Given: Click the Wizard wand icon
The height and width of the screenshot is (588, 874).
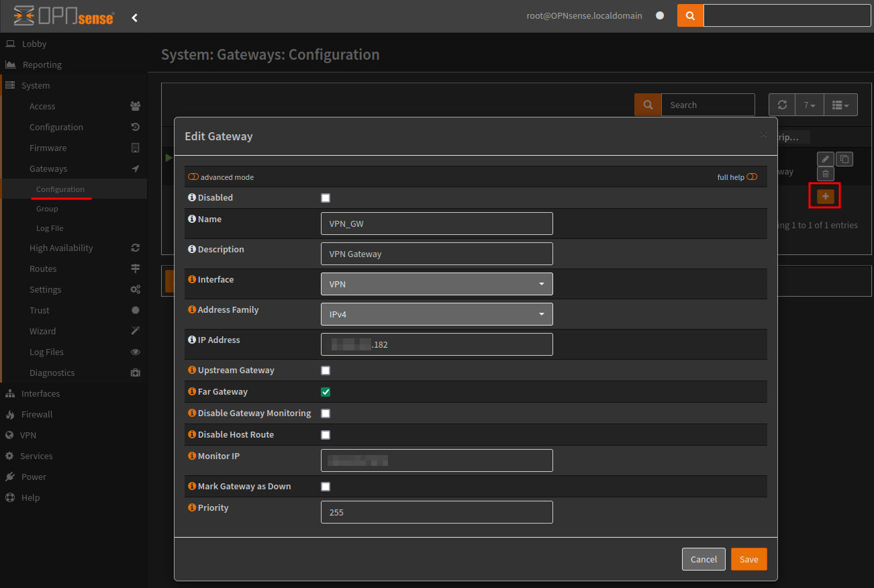Looking at the screenshot, I should pyautogui.click(x=135, y=331).
